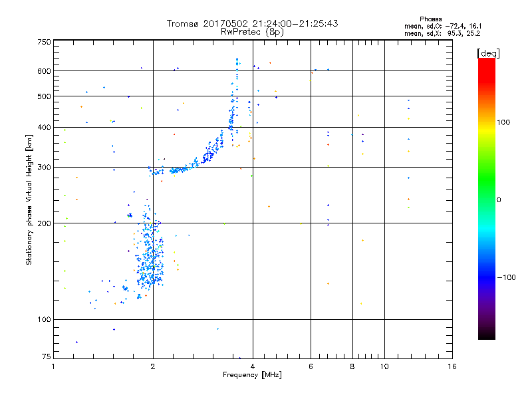Click the plot title 'Tromsø 20170502 21:24:00-21:25:43'
Screen dimensions: 532x399
[252, 23]
